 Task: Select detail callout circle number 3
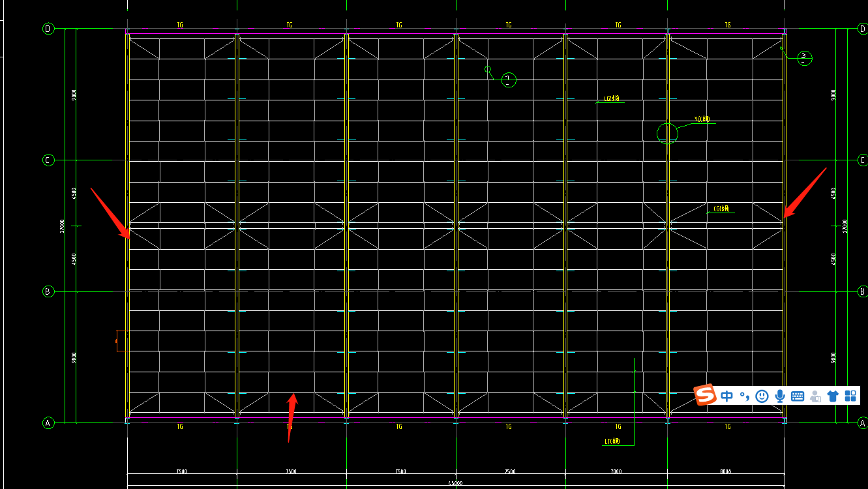pyautogui.click(x=804, y=58)
